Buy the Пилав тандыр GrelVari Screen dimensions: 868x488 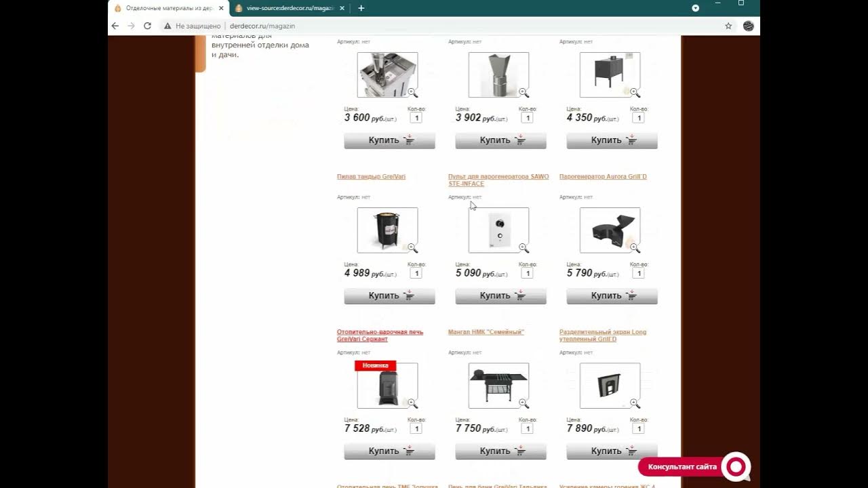389,296
